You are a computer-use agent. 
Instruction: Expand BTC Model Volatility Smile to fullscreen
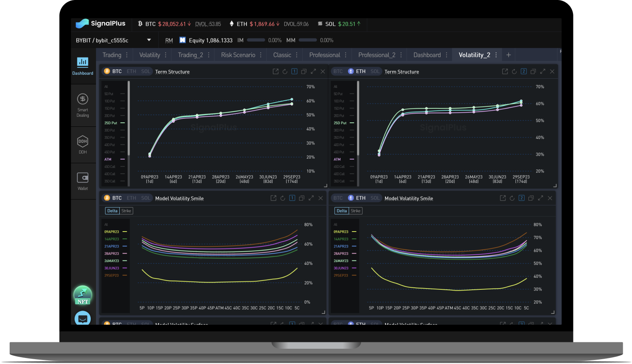311,198
